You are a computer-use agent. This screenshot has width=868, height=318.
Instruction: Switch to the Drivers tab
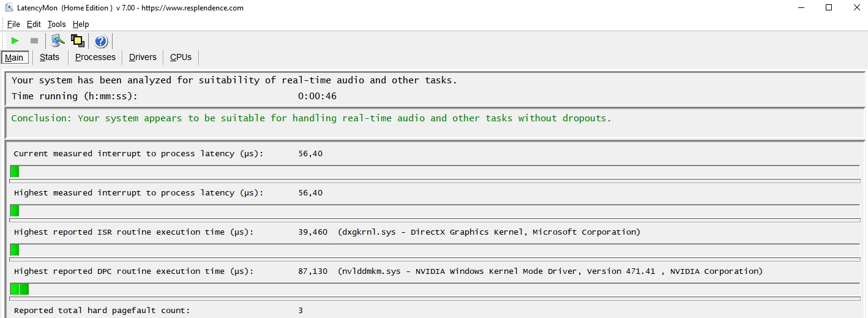click(143, 57)
